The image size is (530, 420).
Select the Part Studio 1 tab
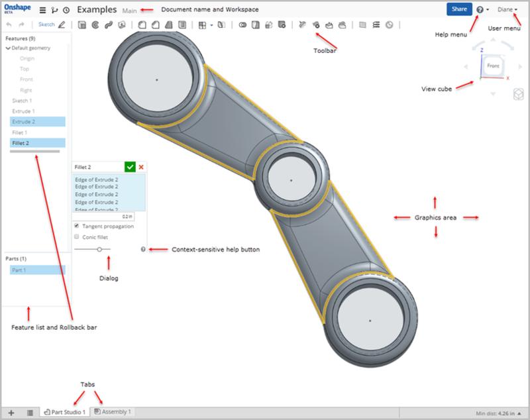tap(64, 412)
